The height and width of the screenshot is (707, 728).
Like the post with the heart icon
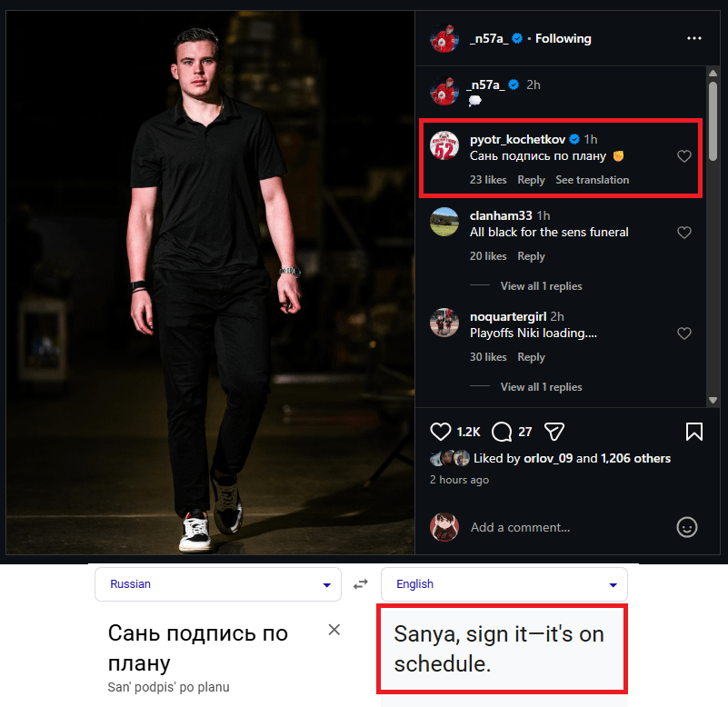click(441, 431)
